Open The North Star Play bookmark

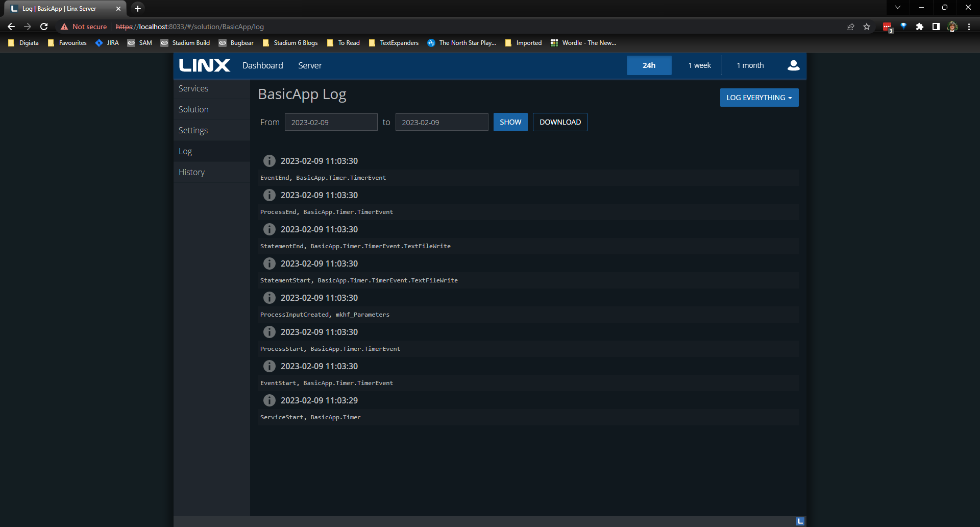pyautogui.click(x=461, y=43)
